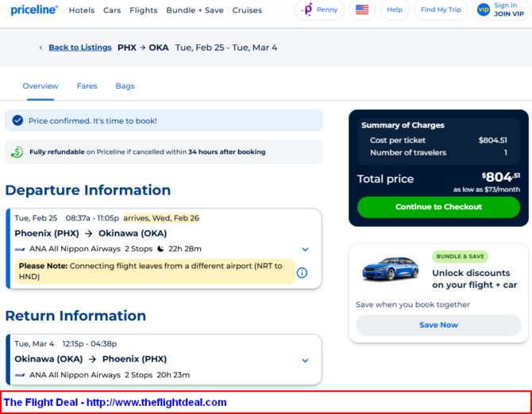Click the VIP badge icon

(x=483, y=10)
